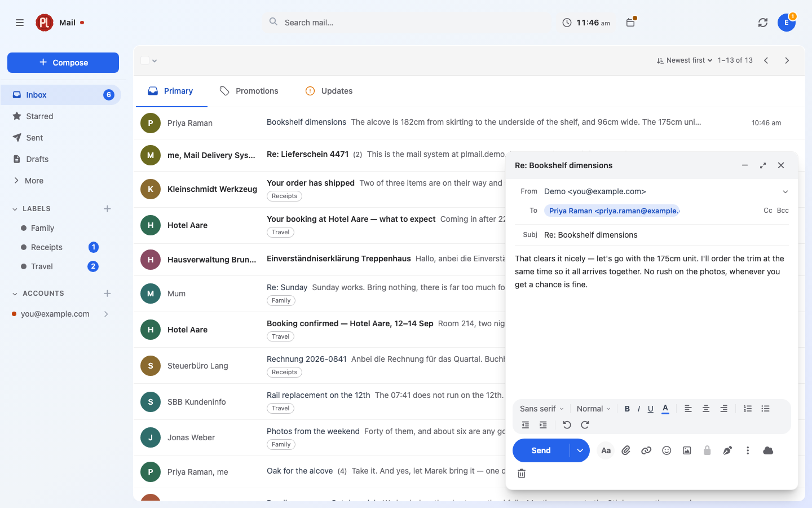Redo the last edit in the reply
Viewport: 812px width, 508px height.
pyautogui.click(x=585, y=425)
